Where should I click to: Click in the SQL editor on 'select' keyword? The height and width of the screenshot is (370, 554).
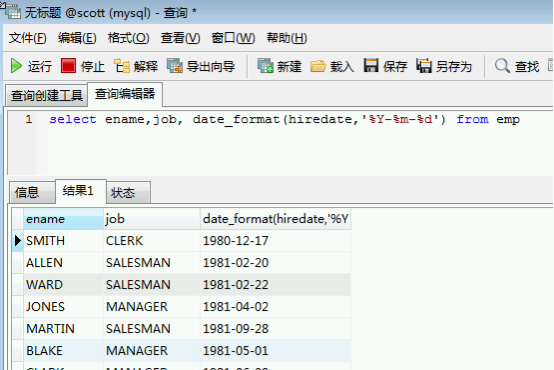[x=73, y=119]
